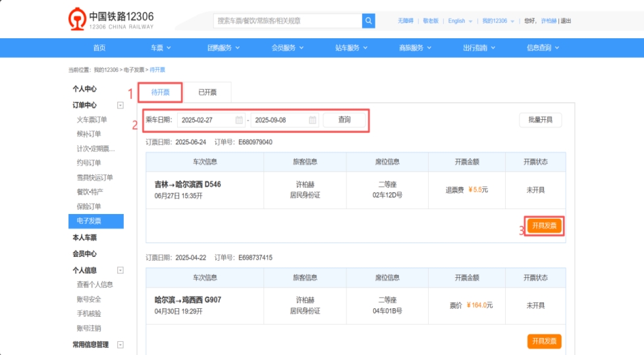Open 个人中心 in the sidebar
Viewport: 644px width, 355px height.
coord(84,89)
